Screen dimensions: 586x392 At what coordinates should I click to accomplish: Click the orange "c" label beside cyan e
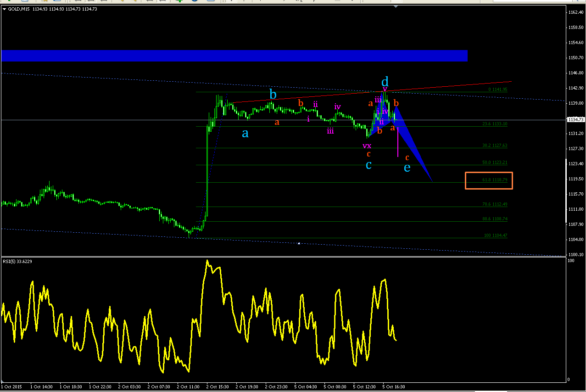(x=407, y=157)
